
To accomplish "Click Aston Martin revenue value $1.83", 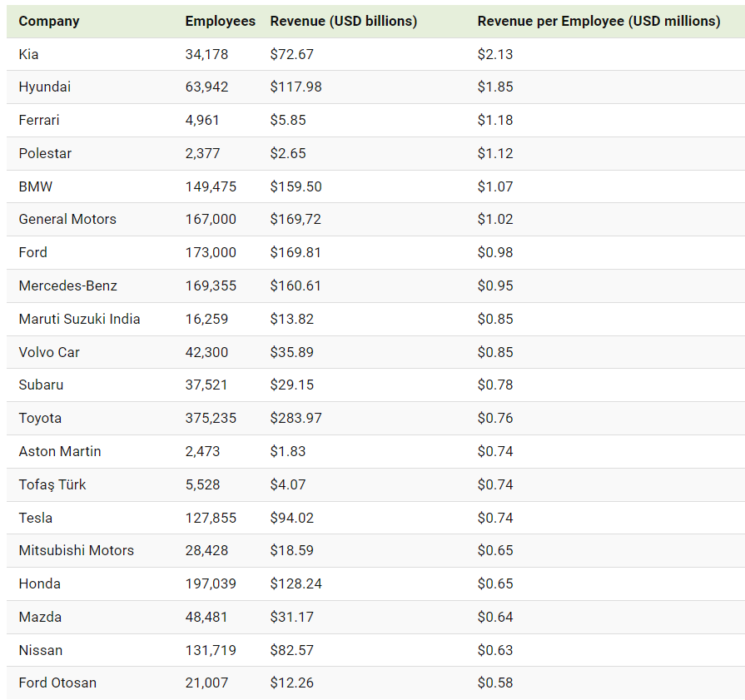I will point(288,451).
